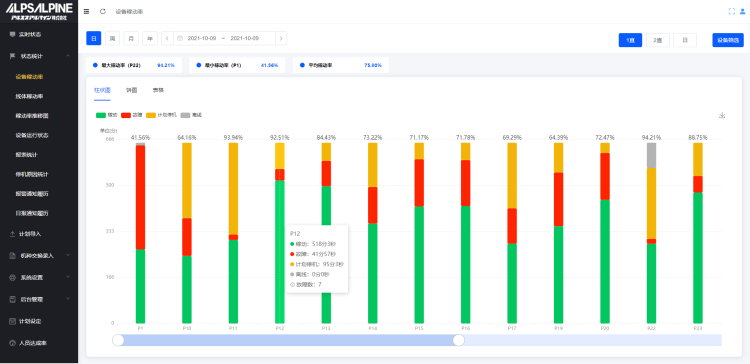The height and width of the screenshot is (364, 750).
Task: Select the 2直 shift button
Action: point(658,40)
